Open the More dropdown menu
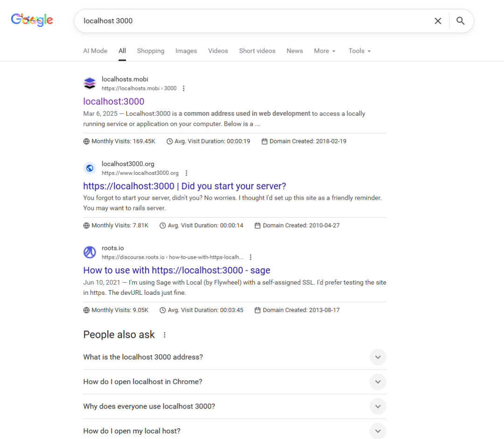Screen dimensions: 504x439 (x=325, y=51)
